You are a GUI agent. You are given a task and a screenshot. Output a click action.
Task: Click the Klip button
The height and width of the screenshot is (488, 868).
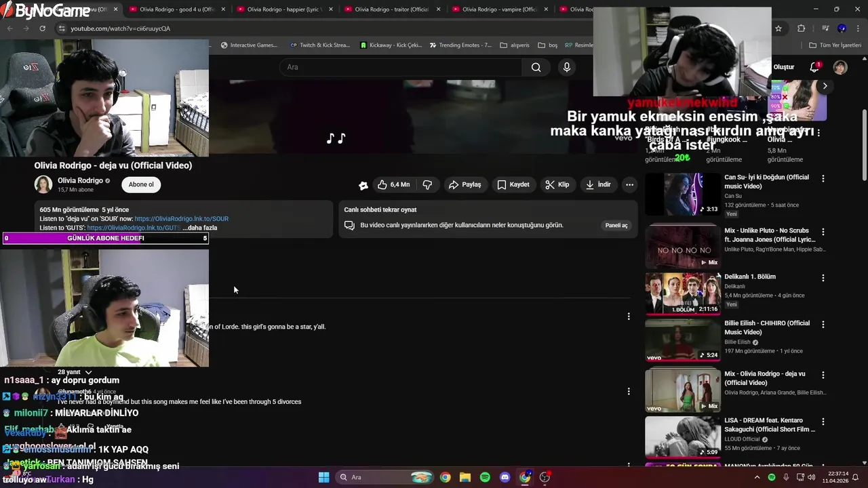pos(557,184)
